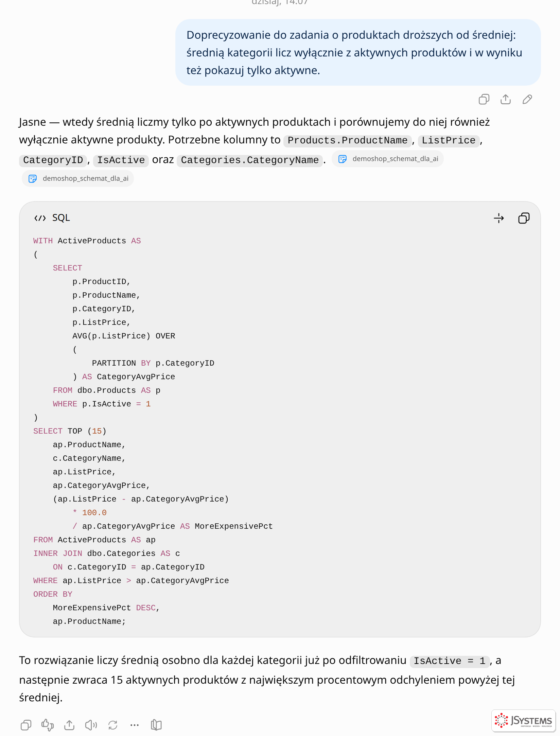The image size is (560, 736).
Task: Copy the assistant's response at bottom
Action: click(x=26, y=725)
